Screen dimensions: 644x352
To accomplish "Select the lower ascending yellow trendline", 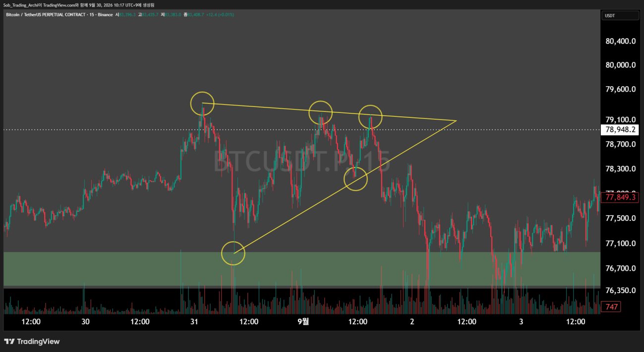I will click(x=344, y=187).
